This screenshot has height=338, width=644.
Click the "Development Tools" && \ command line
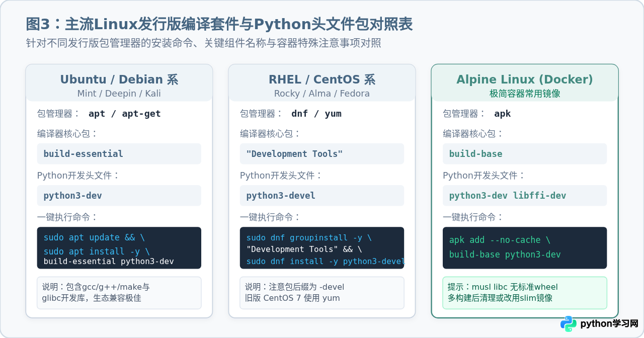pos(304,249)
